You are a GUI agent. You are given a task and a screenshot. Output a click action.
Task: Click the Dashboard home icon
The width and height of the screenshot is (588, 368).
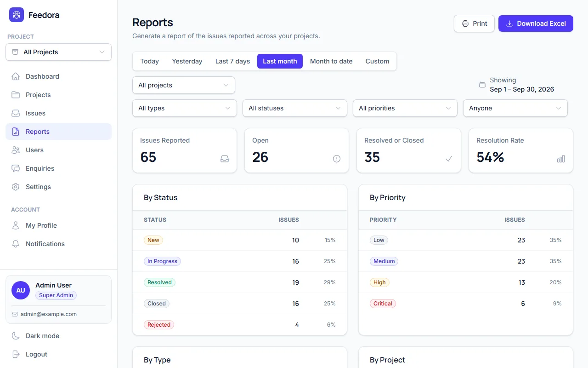coord(16,76)
